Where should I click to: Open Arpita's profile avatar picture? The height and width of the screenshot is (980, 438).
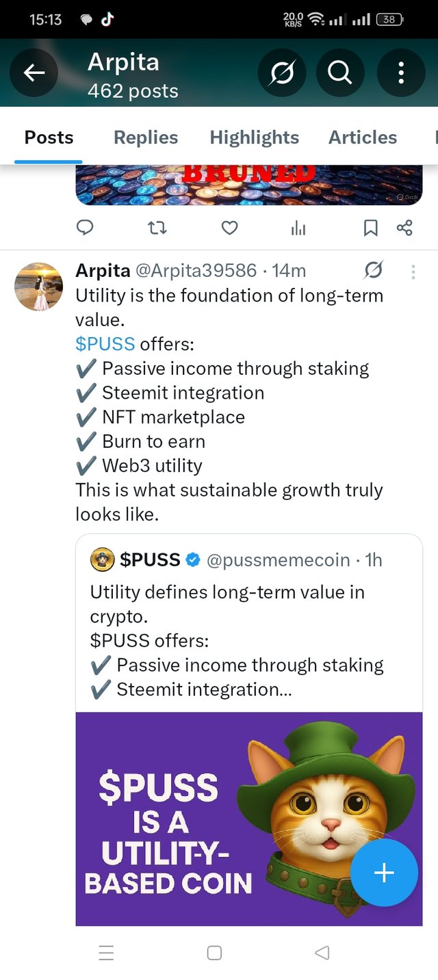(x=39, y=286)
